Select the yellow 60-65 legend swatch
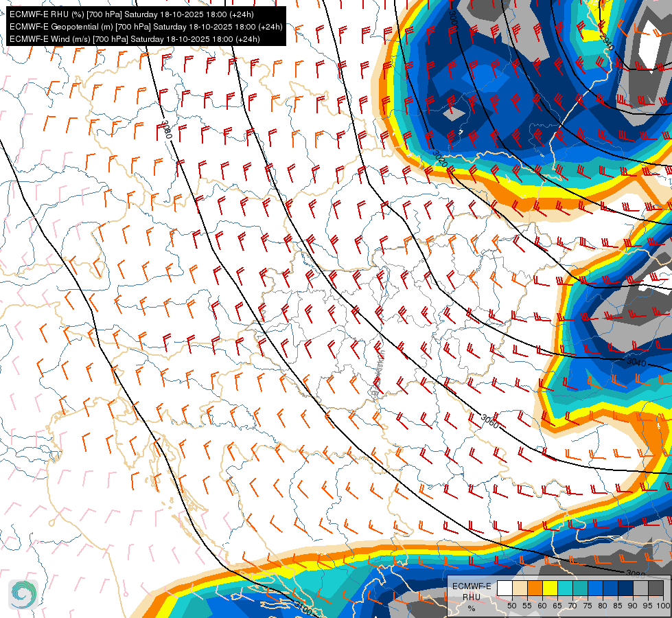672x618 pixels. tap(551, 588)
